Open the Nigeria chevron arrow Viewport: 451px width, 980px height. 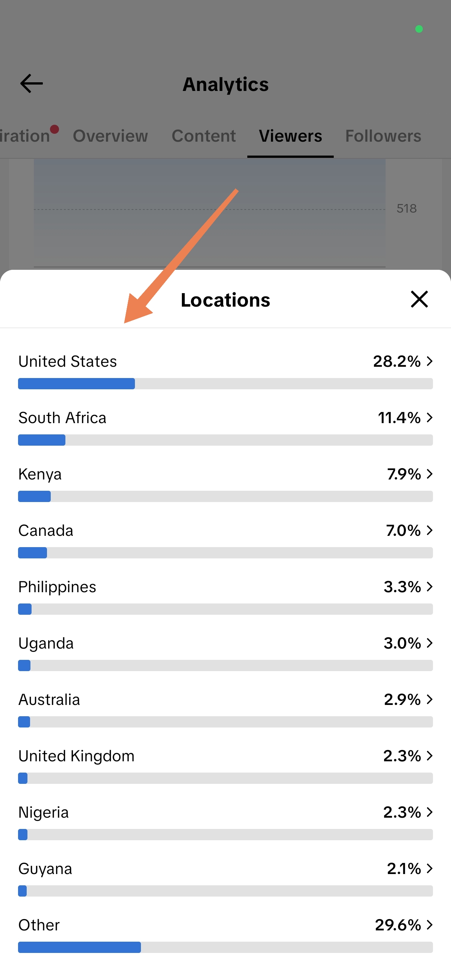coord(430,812)
